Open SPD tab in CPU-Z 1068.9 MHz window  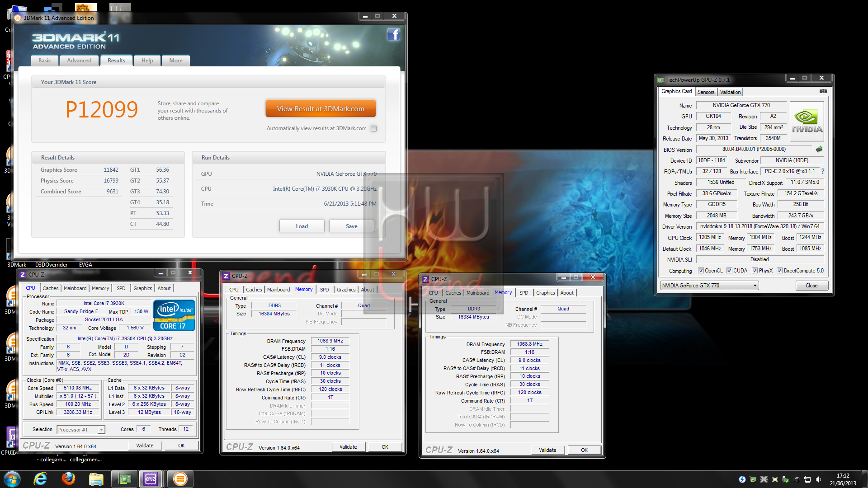point(325,290)
